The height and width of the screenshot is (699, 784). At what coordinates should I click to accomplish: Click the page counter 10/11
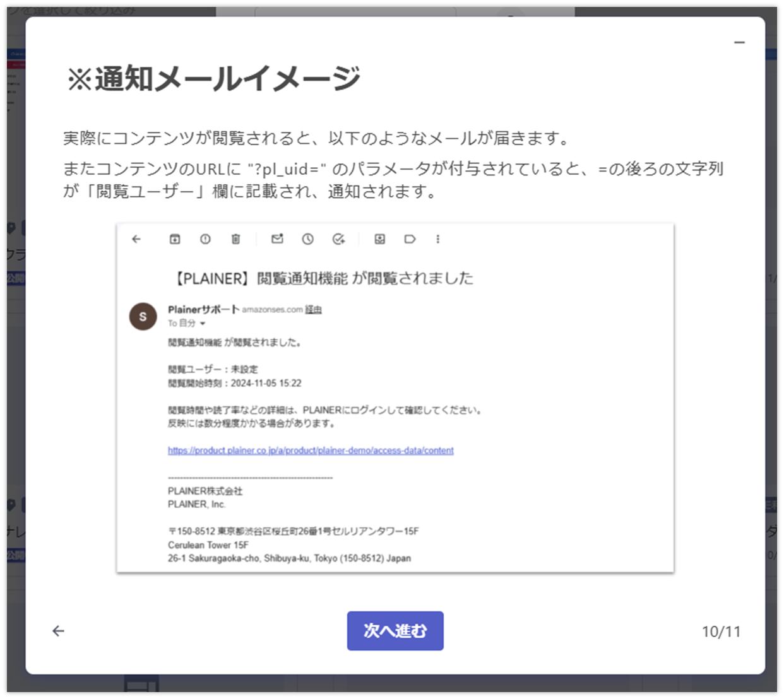(x=721, y=631)
